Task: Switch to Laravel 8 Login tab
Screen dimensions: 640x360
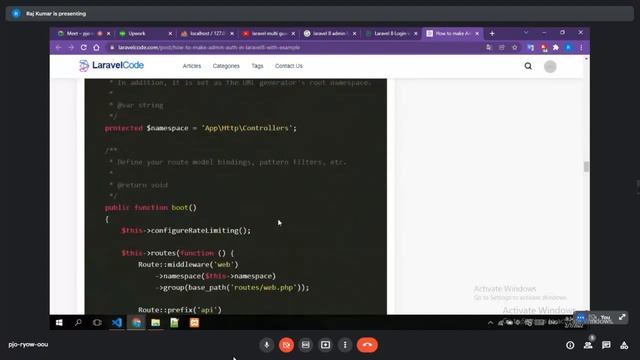Action: coord(391,33)
